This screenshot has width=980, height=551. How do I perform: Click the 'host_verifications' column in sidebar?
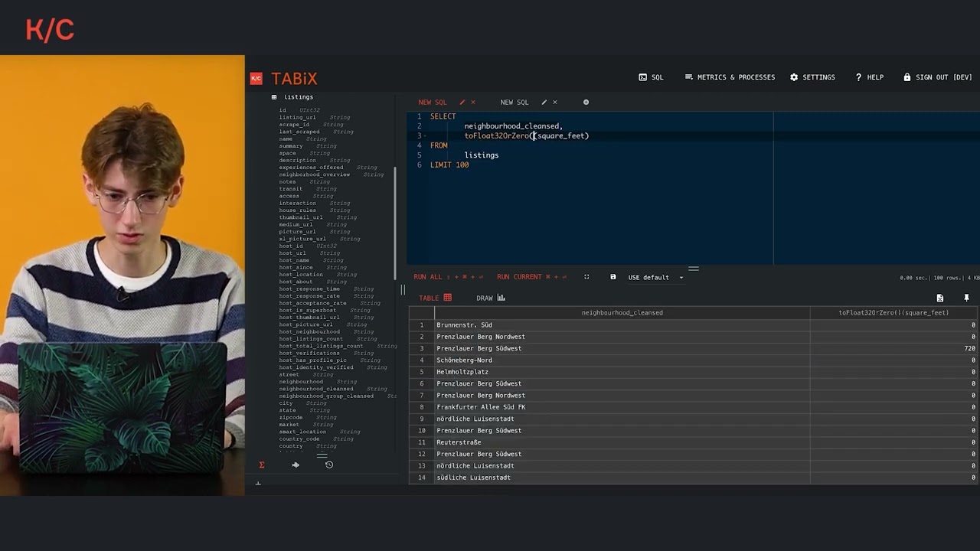pyautogui.click(x=309, y=354)
